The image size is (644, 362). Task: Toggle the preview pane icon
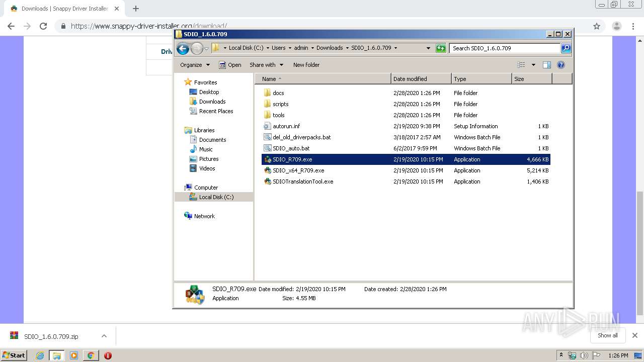click(547, 65)
